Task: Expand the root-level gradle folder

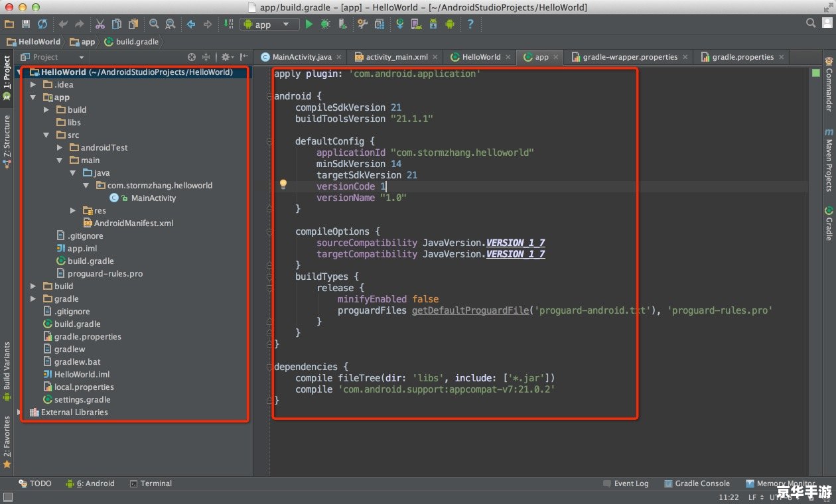Action: [33, 299]
